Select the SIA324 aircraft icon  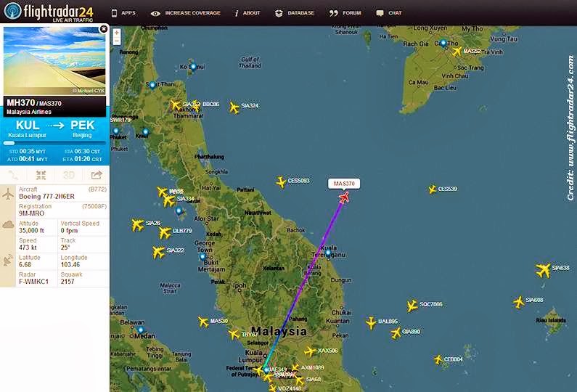234,107
